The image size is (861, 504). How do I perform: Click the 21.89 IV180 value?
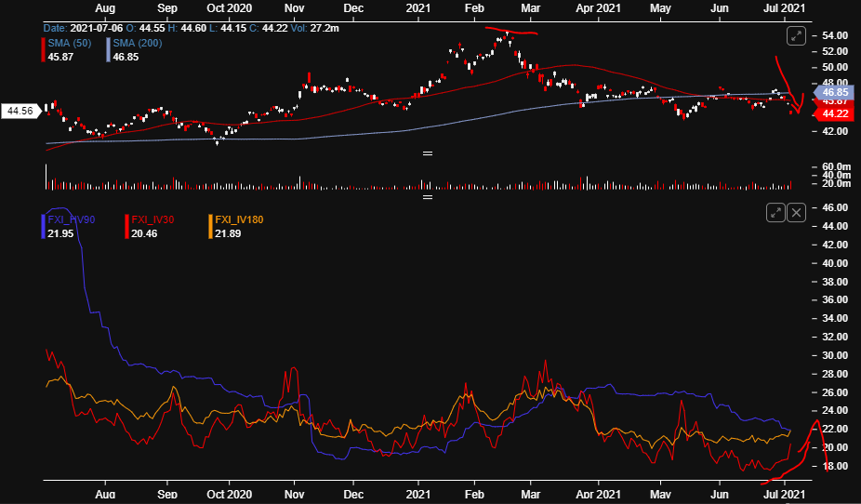228,233
